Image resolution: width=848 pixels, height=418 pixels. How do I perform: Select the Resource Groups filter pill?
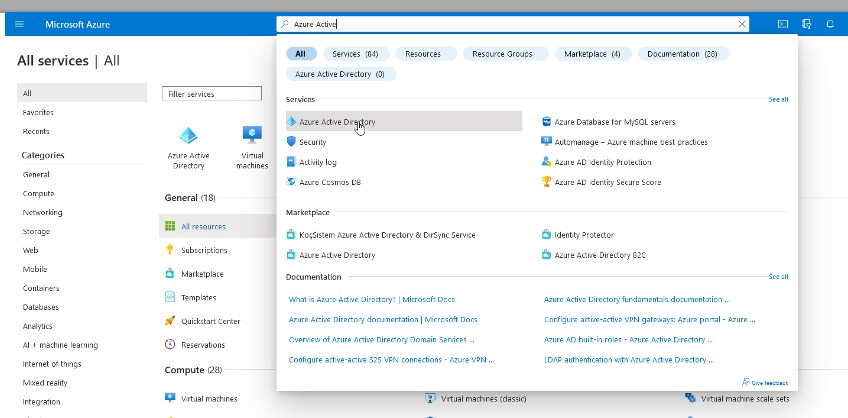click(x=505, y=54)
